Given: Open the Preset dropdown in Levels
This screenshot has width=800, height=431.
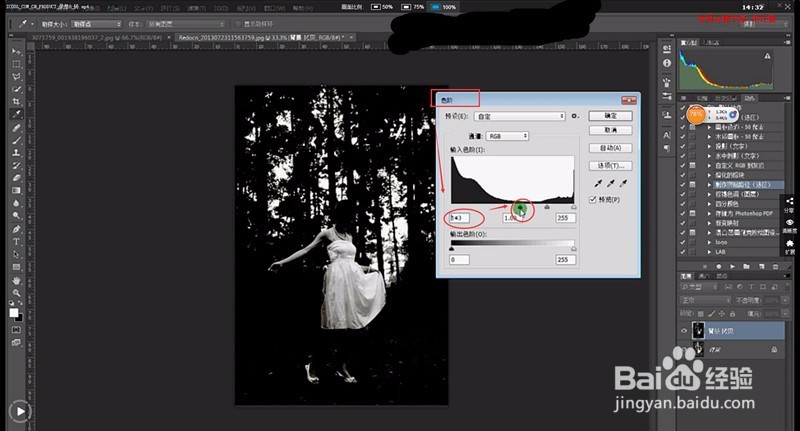Looking at the screenshot, I should tap(519, 116).
